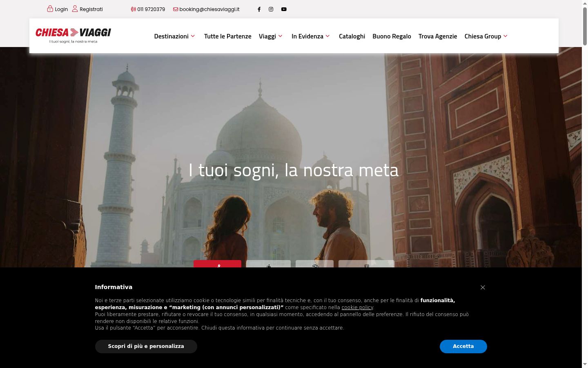Select Buono Regalo in the navigation
588x368 pixels.
(392, 36)
